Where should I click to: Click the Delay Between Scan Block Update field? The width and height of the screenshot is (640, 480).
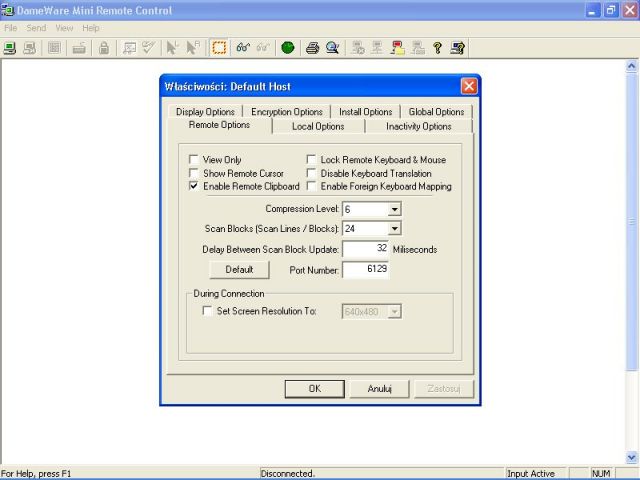(x=365, y=249)
